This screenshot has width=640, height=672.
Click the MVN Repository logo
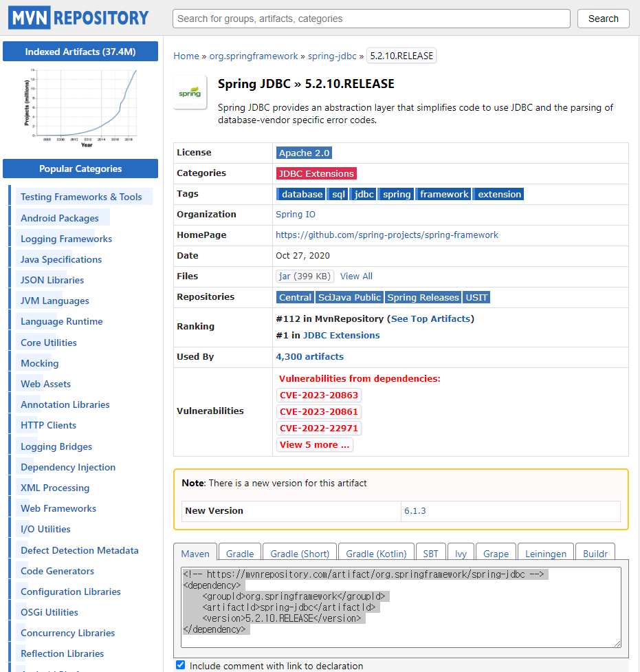pos(78,18)
